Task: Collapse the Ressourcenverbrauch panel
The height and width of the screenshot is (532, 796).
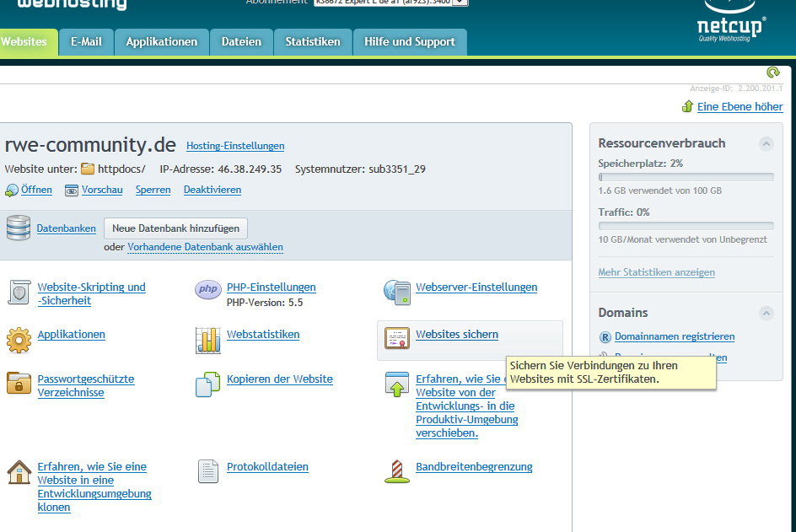Action: [766, 143]
